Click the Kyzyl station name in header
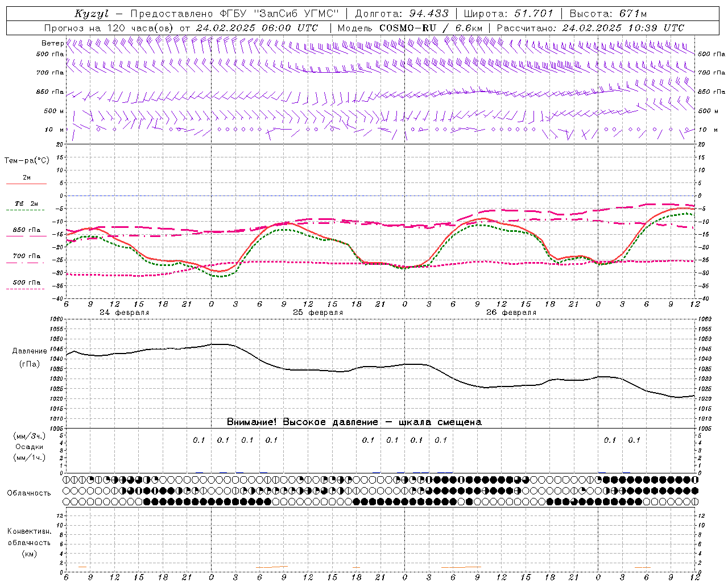Viewport: 728px width, 582px height. pyautogui.click(x=91, y=14)
